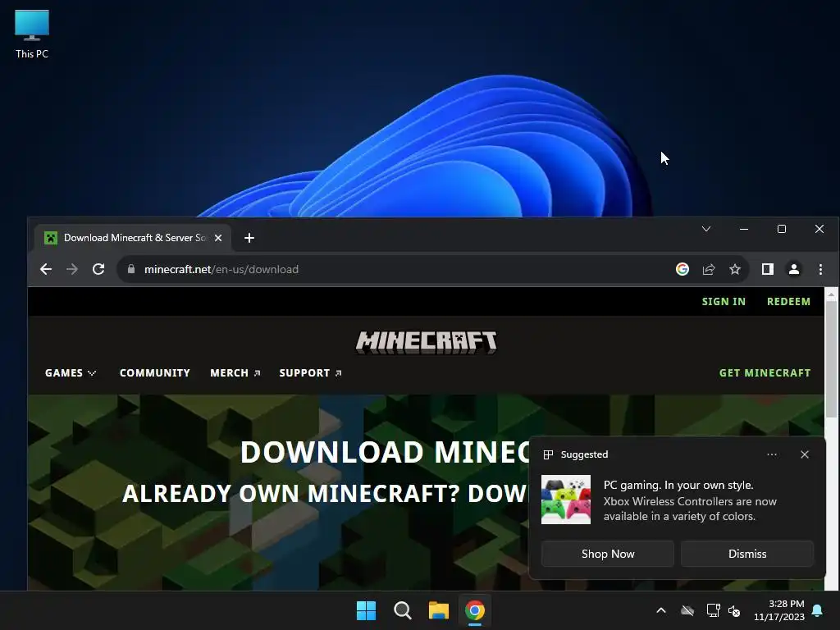This screenshot has height=630, width=840.
Task: Click GET MINECRAFT link
Action: [765, 373]
